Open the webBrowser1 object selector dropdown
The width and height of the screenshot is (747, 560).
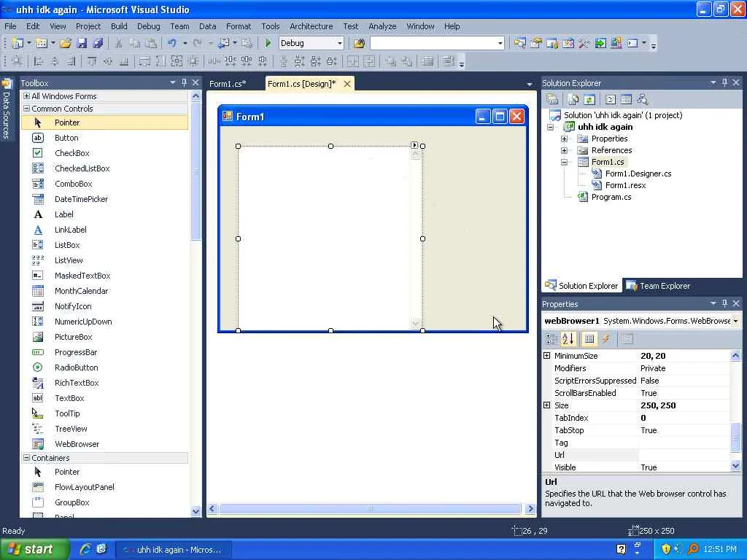(735, 321)
